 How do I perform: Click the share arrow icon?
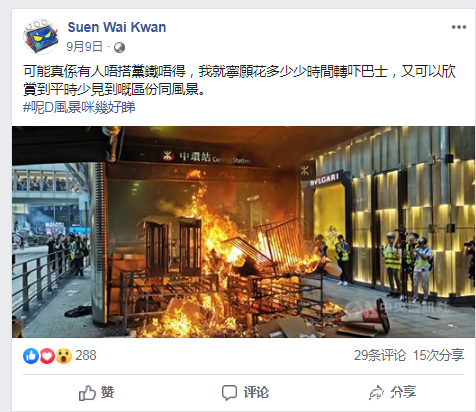click(x=376, y=392)
